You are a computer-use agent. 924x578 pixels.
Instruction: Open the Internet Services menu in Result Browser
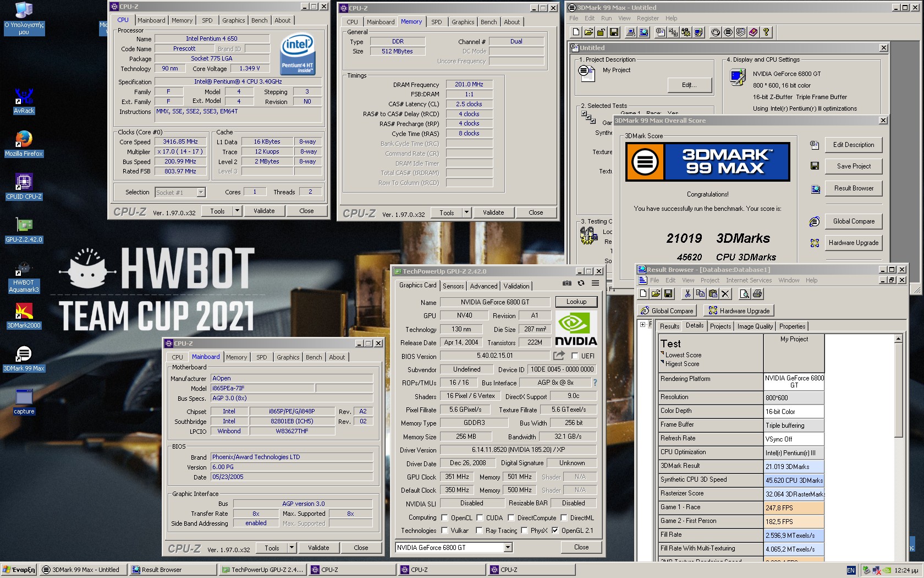click(x=749, y=280)
